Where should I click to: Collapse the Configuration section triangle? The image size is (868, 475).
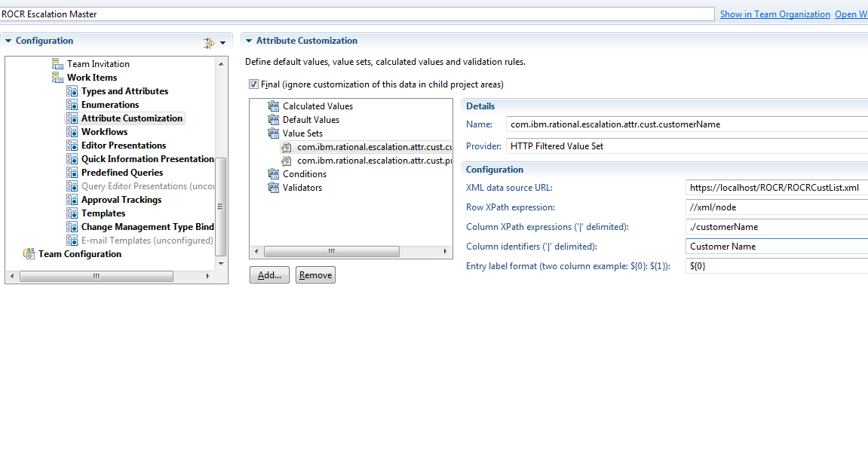(x=8, y=41)
